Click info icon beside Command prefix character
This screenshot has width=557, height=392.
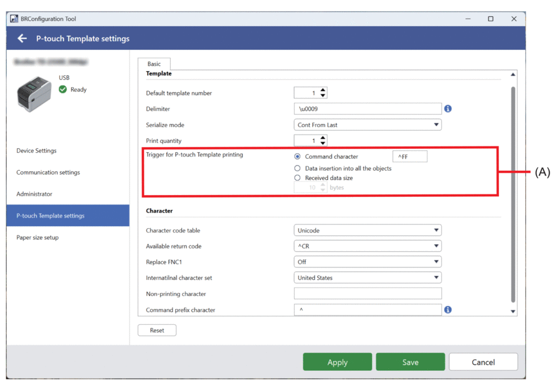click(447, 310)
